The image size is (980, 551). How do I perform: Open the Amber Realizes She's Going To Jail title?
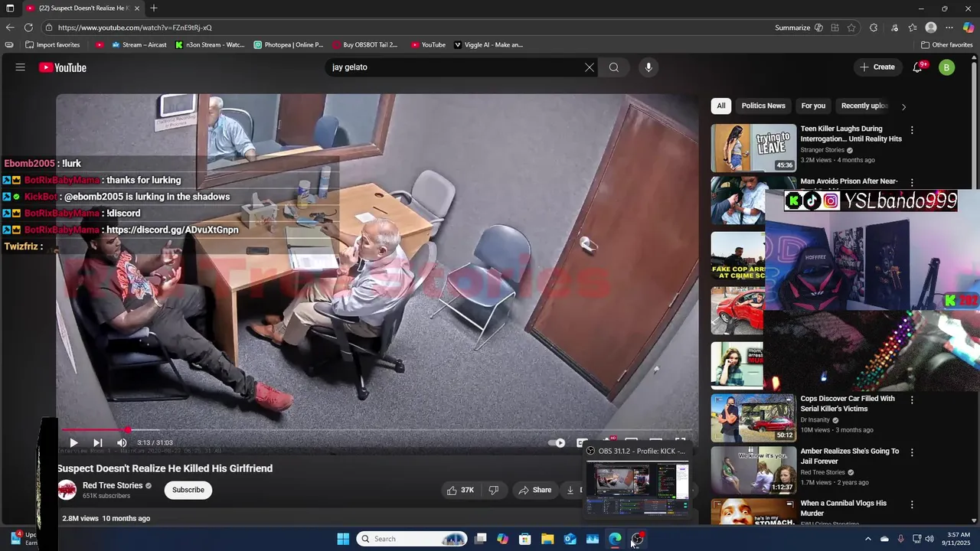pyautogui.click(x=849, y=456)
